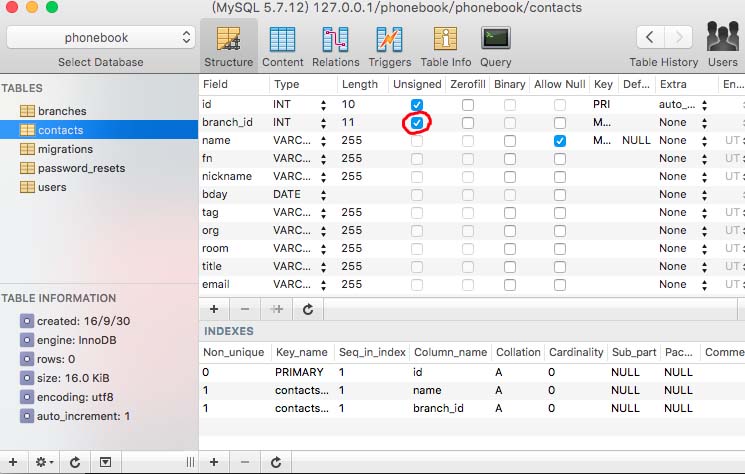
Task: Open Type dropdown for bday field
Action: 323,195
